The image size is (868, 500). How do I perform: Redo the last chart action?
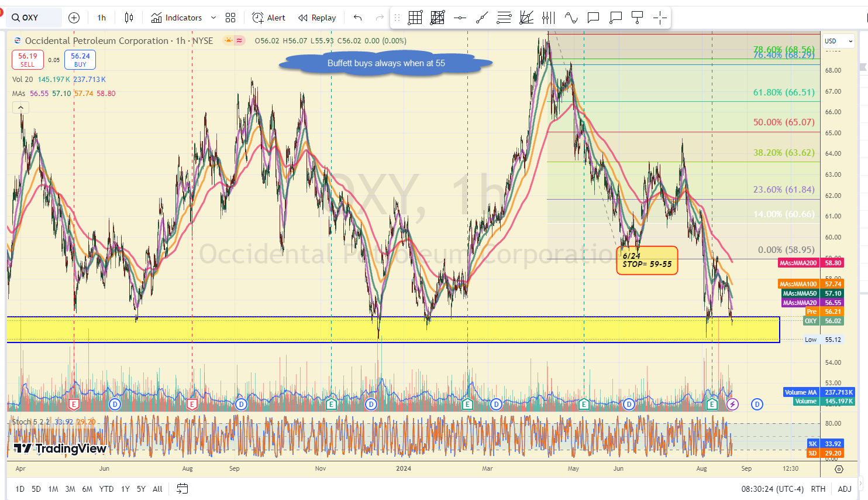pyautogui.click(x=380, y=18)
